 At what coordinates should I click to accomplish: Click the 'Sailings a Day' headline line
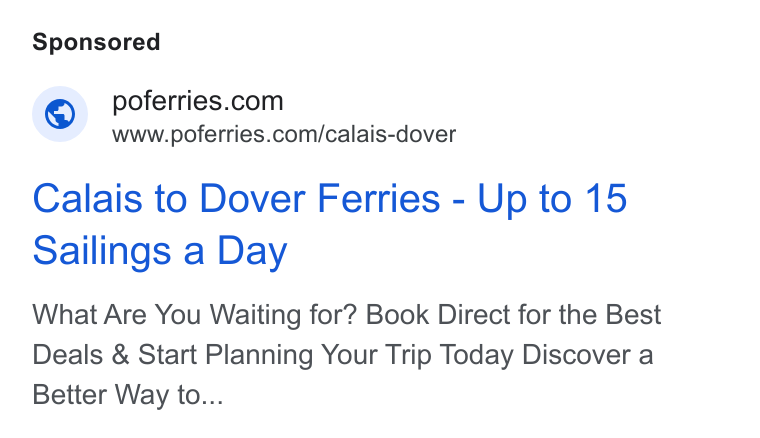[x=160, y=251]
